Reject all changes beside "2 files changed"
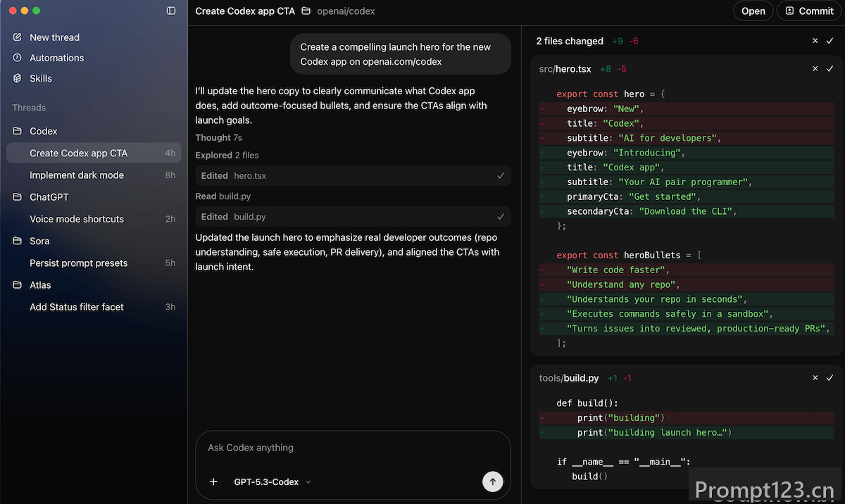Screen dimensions: 845x504 [x=815, y=41]
